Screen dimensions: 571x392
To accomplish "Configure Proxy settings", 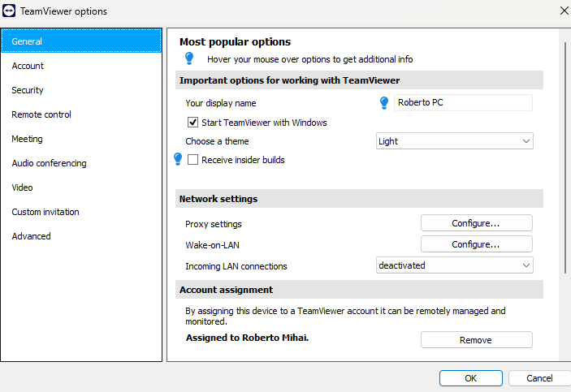I will [476, 223].
